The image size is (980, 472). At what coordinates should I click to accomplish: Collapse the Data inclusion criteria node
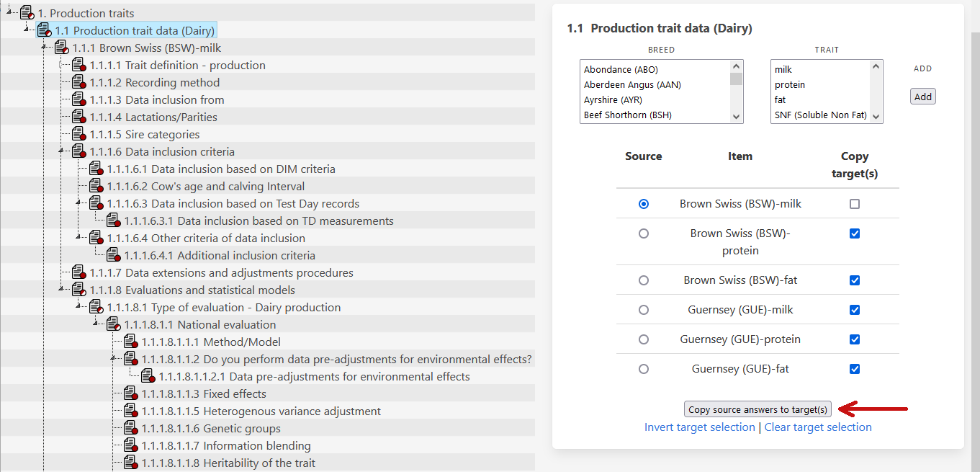pyautogui.click(x=62, y=151)
